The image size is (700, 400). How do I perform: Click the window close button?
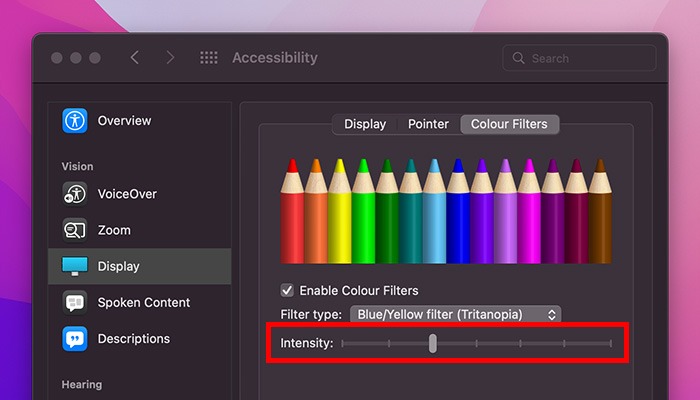(57, 58)
